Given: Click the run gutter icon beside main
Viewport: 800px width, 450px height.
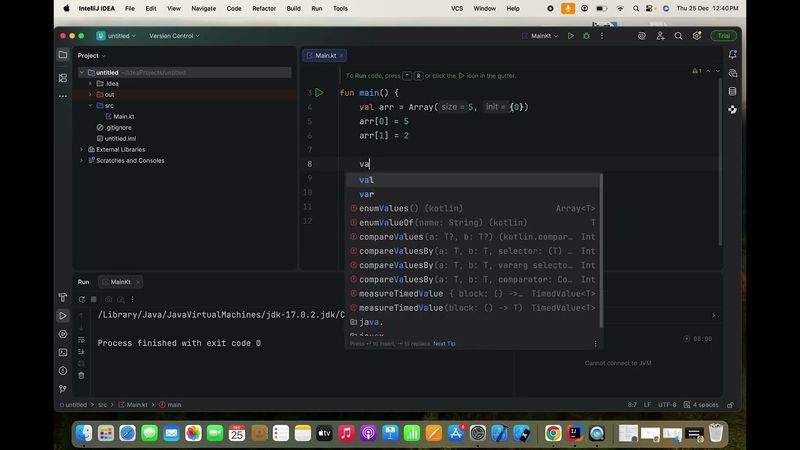Looking at the screenshot, I should 319,93.
